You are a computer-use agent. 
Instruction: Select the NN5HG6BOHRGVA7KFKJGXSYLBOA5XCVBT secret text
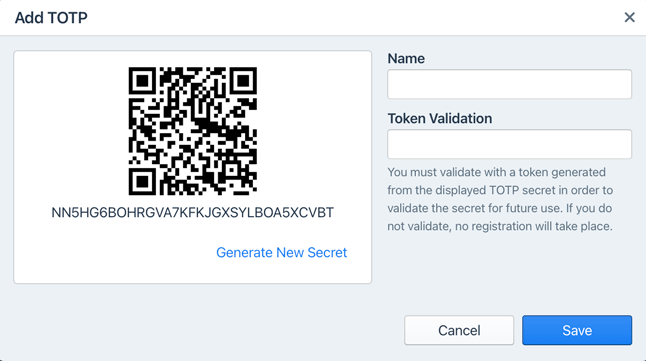pyautogui.click(x=192, y=212)
